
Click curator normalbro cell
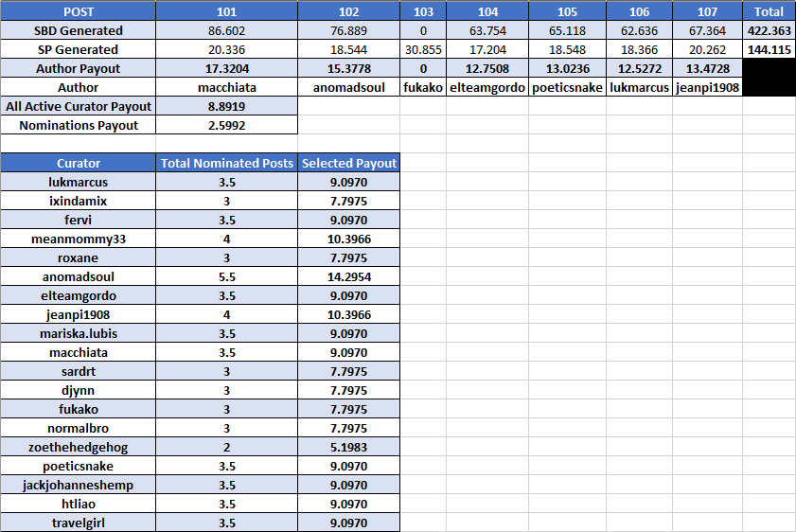79,428
